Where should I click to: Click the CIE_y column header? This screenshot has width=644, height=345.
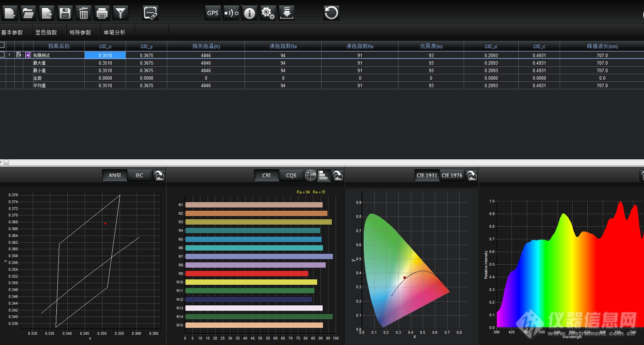point(146,46)
